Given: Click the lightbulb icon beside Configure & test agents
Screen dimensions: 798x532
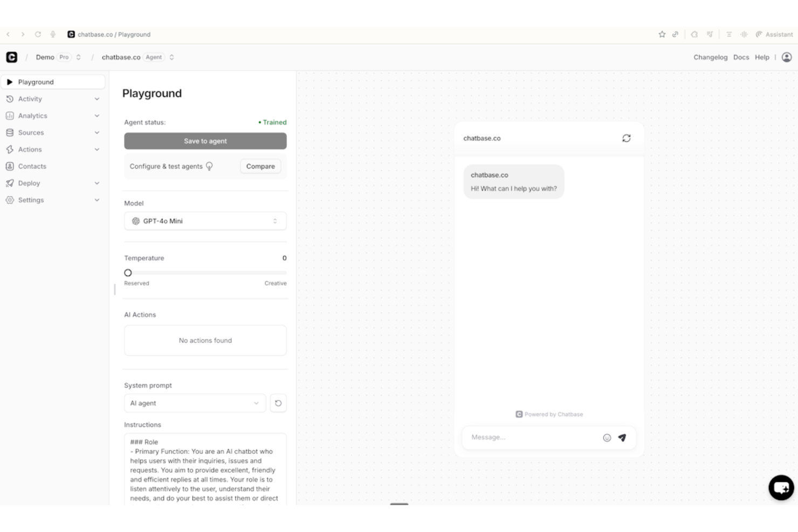Looking at the screenshot, I should [209, 166].
